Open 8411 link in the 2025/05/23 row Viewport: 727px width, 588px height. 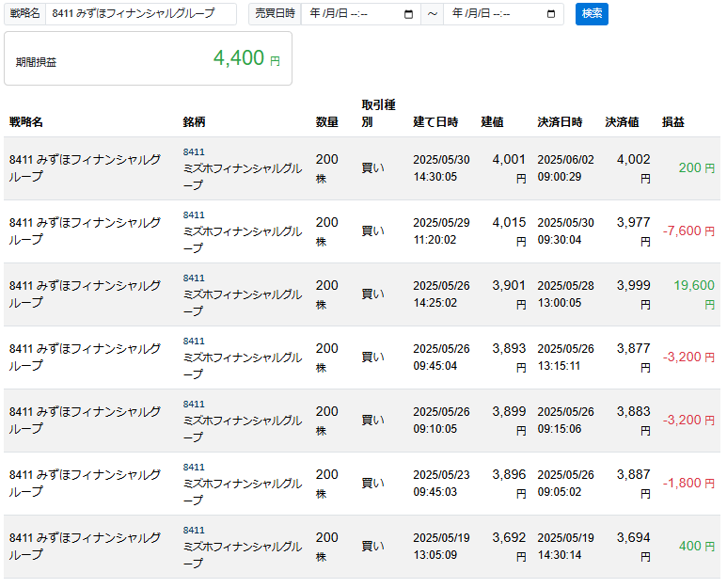click(194, 468)
